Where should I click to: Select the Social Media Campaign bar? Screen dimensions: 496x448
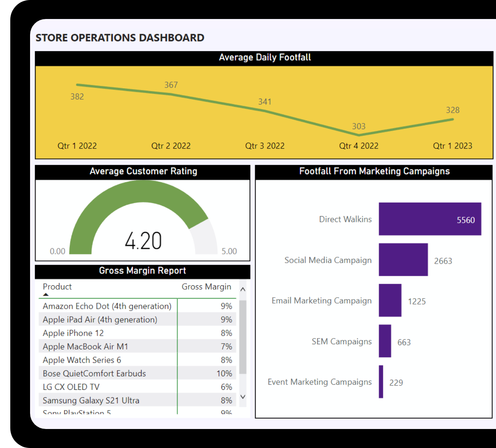coord(403,260)
